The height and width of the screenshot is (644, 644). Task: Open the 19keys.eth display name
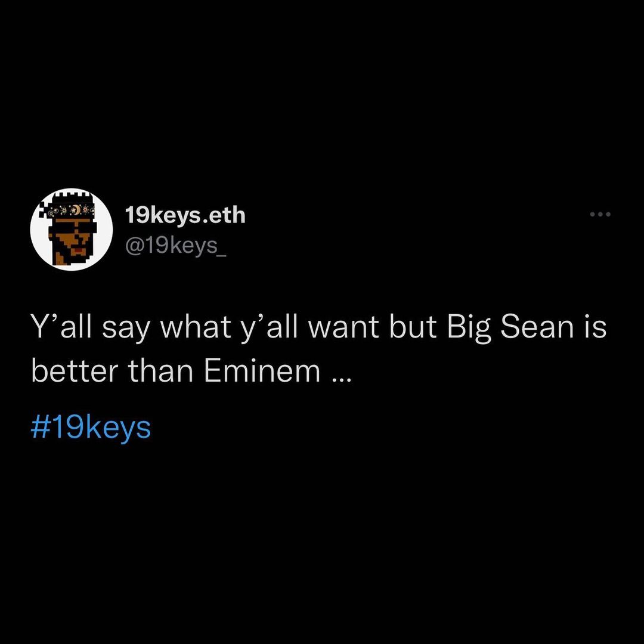tap(185, 215)
